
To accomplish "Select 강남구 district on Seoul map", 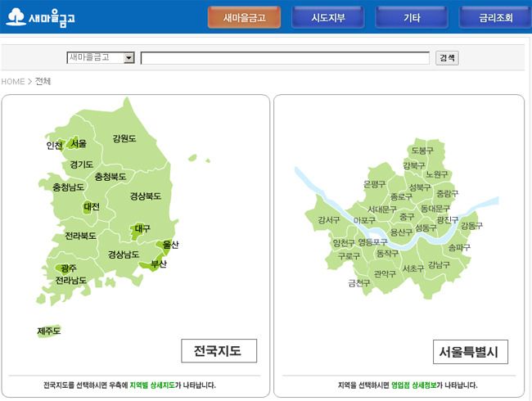I will click(439, 264).
